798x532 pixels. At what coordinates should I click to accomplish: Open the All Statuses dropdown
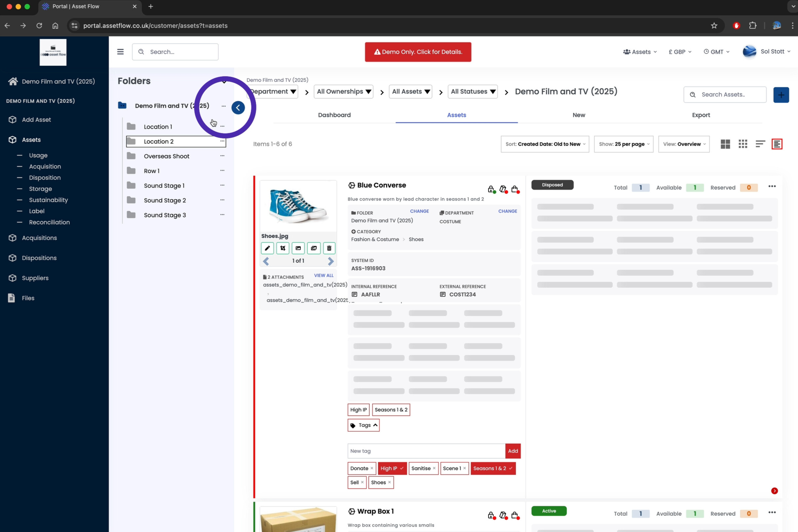pyautogui.click(x=472, y=92)
